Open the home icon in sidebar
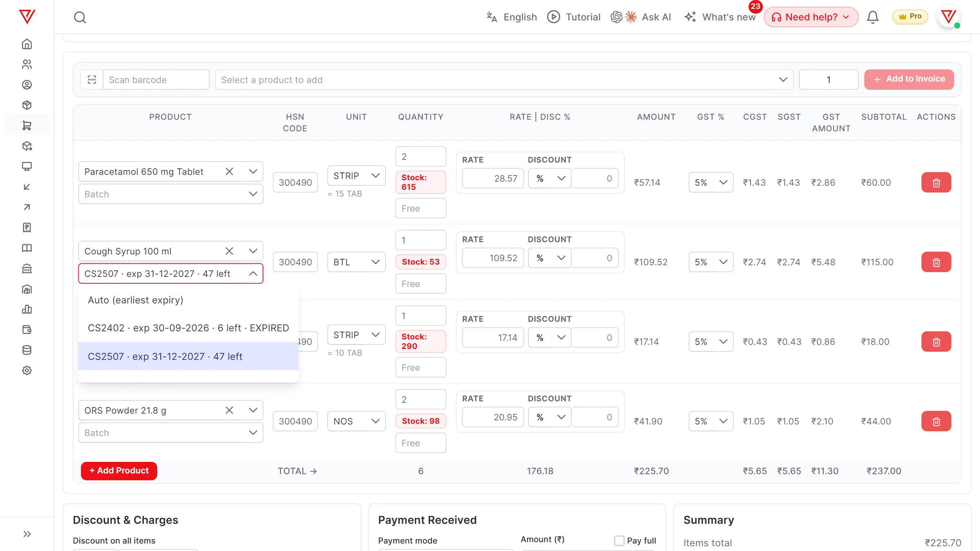Image resolution: width=980 pixels, height=551 pixels. 27,44
